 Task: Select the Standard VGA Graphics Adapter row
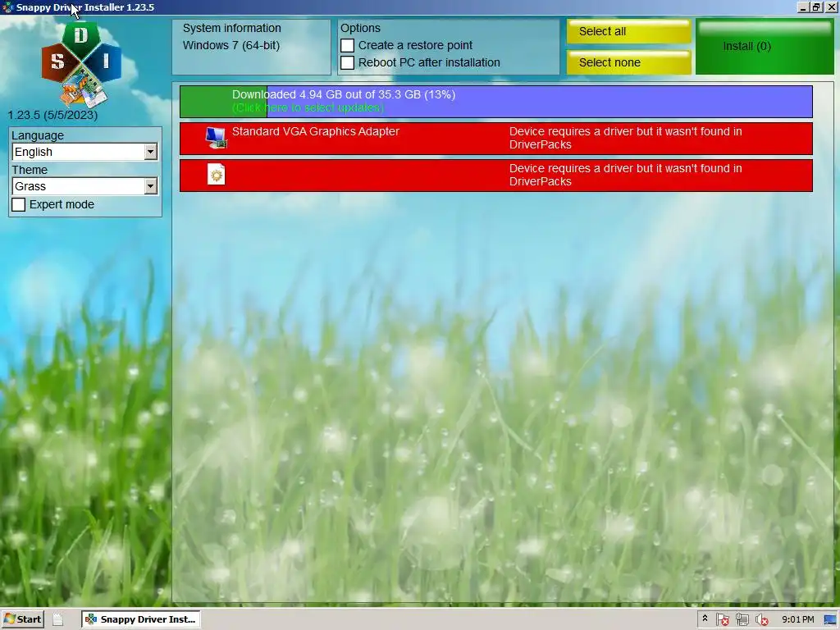[496, 138]
